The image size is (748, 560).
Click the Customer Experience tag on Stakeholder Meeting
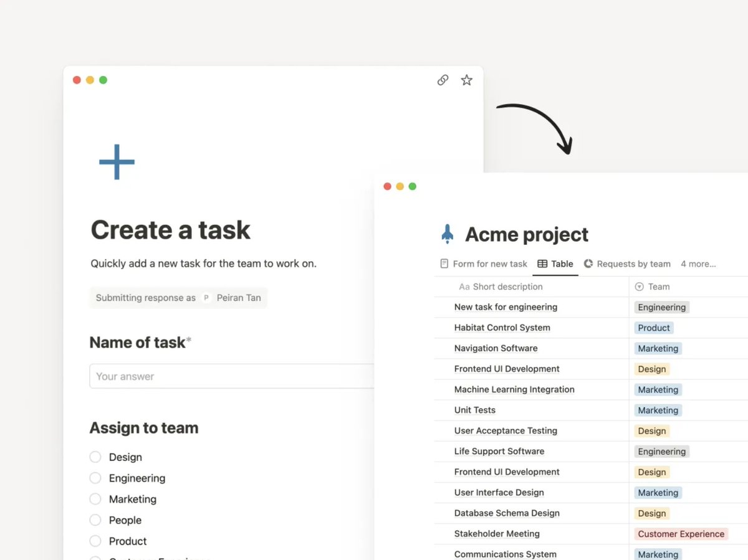681,534
